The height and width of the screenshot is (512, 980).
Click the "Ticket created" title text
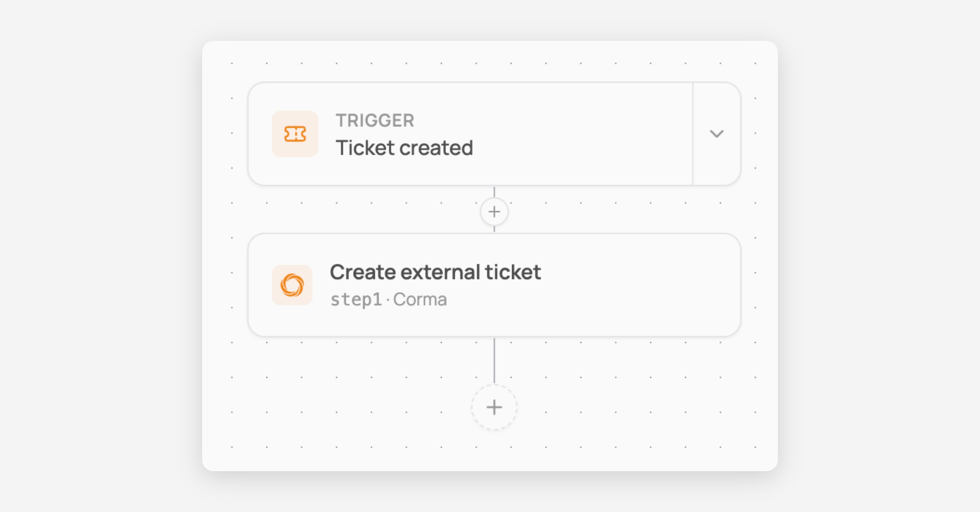pyautogui.click(x=404, y=148)
